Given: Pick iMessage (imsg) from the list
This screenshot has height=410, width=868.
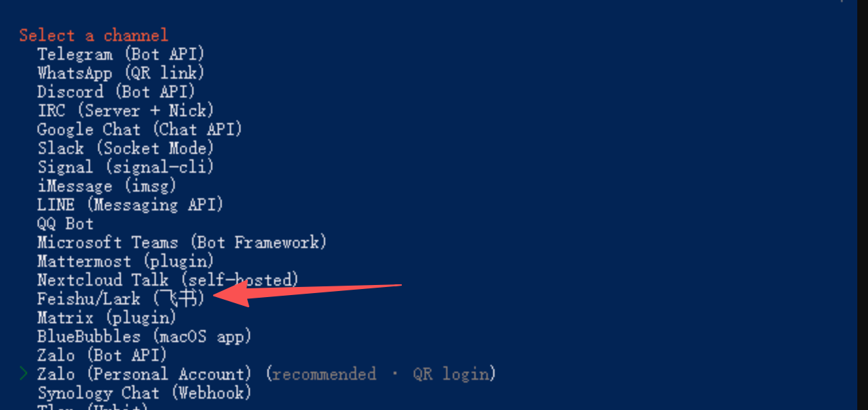Looking at the screenshot, I should click(107, 186).
